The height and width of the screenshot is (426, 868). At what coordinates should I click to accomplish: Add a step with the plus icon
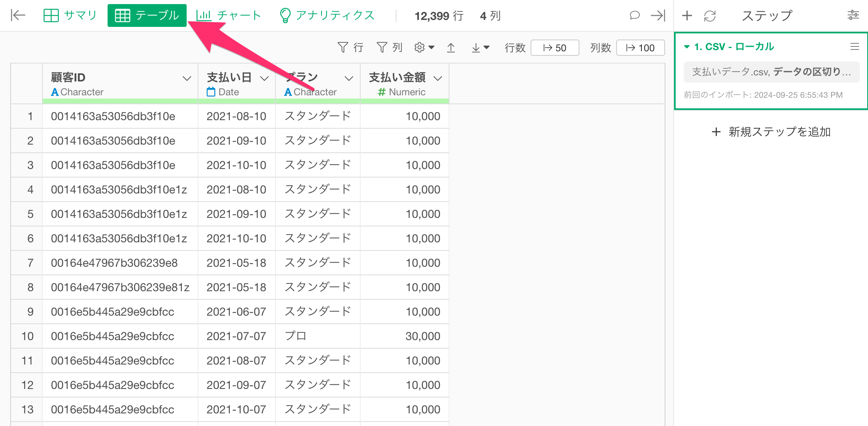tap(687, 15)
